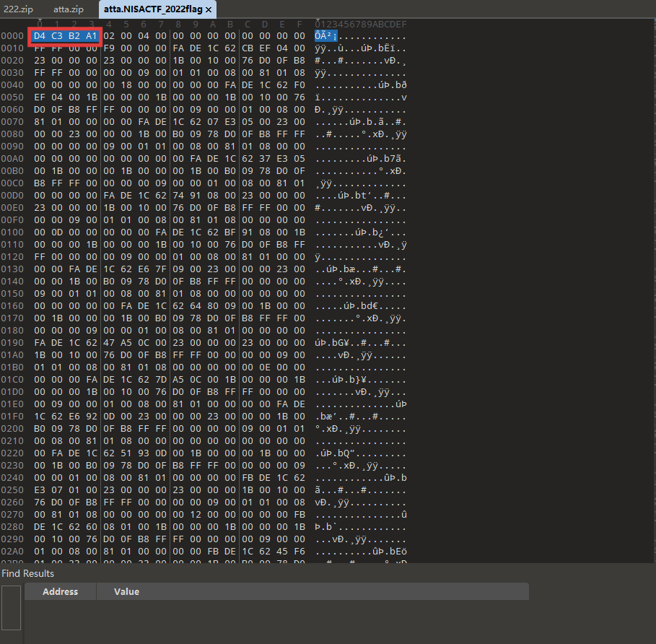Select the highlighted D4 byte at offset 0000

coord(39,35)
